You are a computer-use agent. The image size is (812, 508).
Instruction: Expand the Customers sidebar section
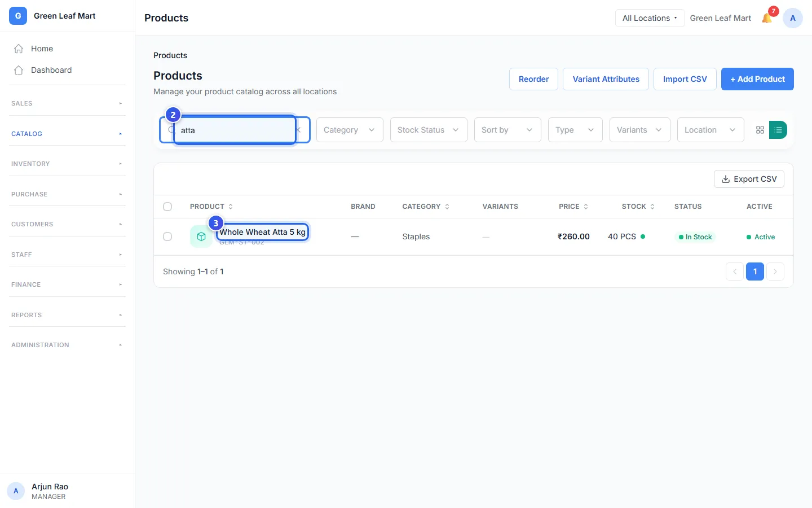pyautogui.click(x=68, y=224)
